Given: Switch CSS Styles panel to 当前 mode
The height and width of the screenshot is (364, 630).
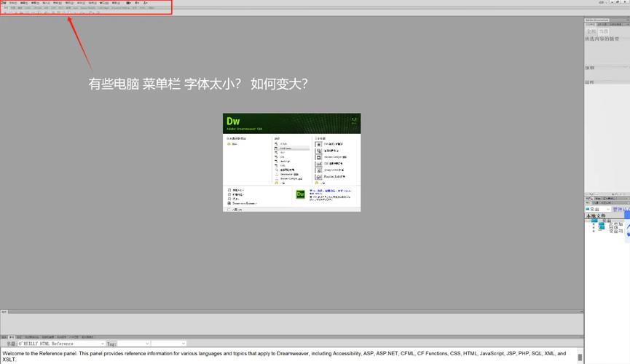Looking at the screenshot, I should point(604,31).
